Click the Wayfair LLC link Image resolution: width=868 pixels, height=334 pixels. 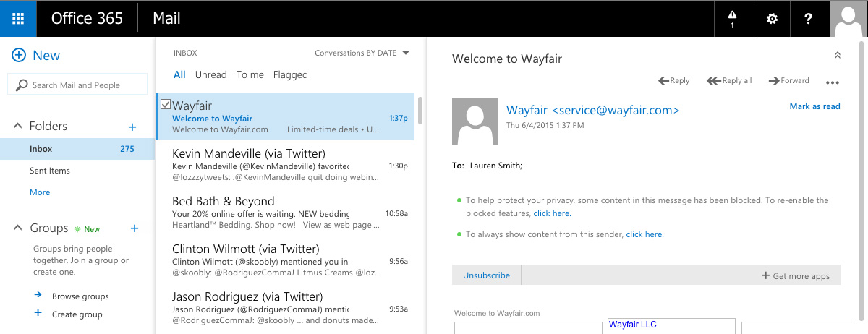632,325
